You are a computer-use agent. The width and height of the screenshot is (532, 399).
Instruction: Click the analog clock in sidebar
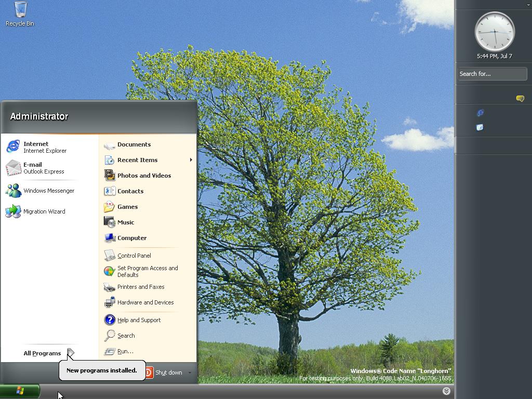coord(495,32)
